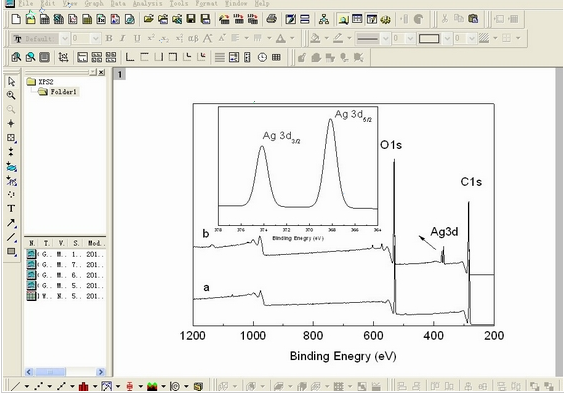Screen dimensions: 564x397
Task: Select the Text tool (T) in sidebar
Action: click(x=11, y=209)
